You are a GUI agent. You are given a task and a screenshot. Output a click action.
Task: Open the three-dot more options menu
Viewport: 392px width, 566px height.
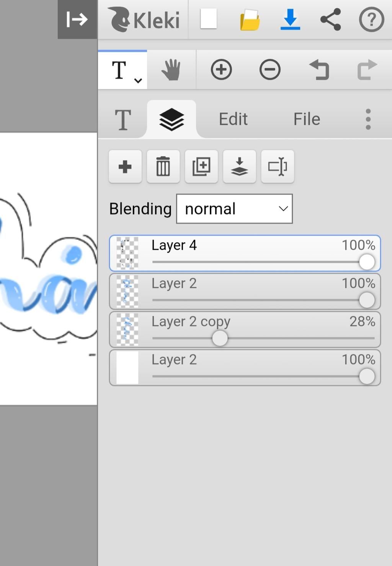point(368,119)
